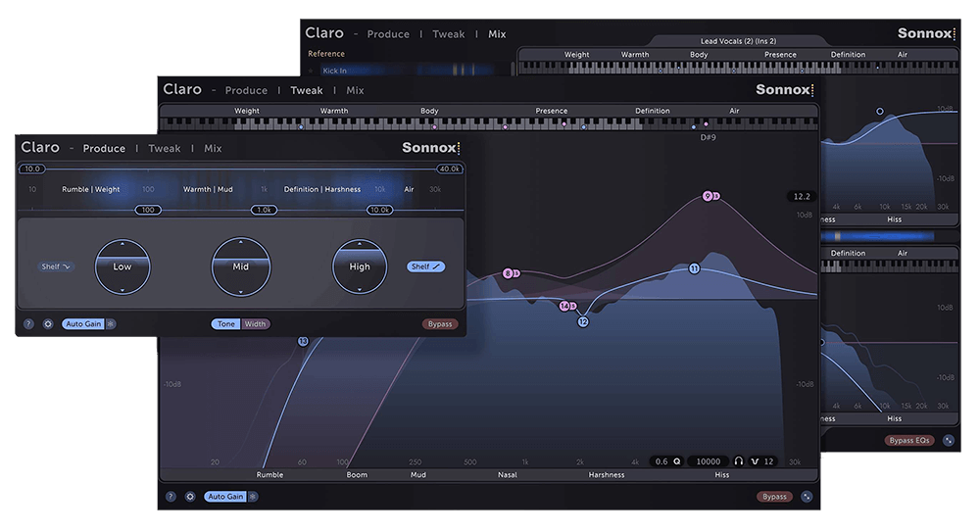Click the bell filter shape icon beside 12
The height and width of the screenshot is (532, 980).
tap(755, 461)
